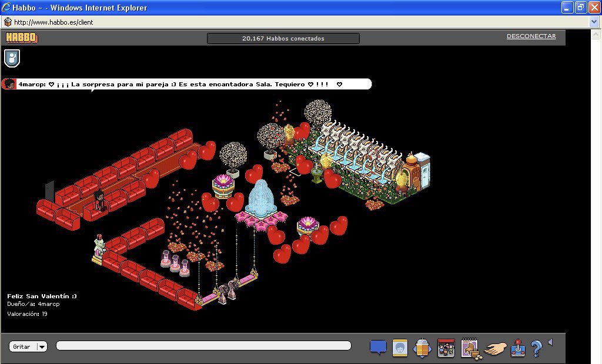Click the vertical scrollbar up arrow
Viewport: 602px width, 364px height.
click(596, 35)
